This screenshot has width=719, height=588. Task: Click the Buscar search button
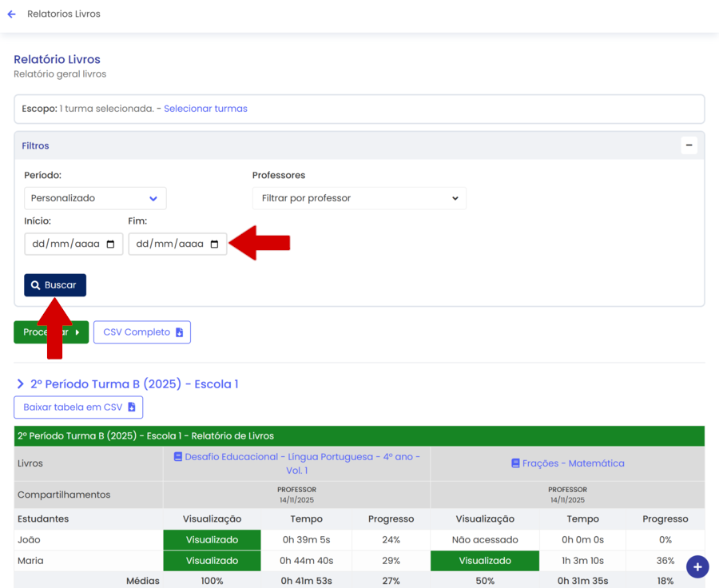pyautogui.click(x=55, y=285)
